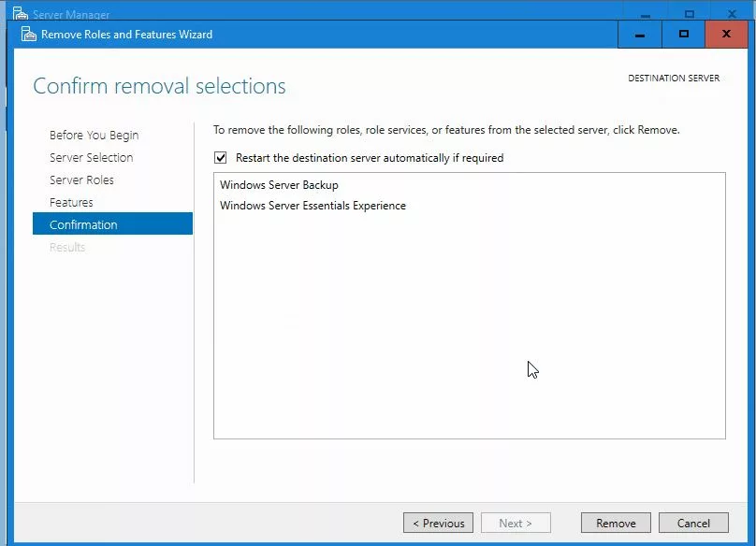The image size is (756, 546).
Task: Click the DESTINATION SERVER label
Action: click(x=674, y=79)
